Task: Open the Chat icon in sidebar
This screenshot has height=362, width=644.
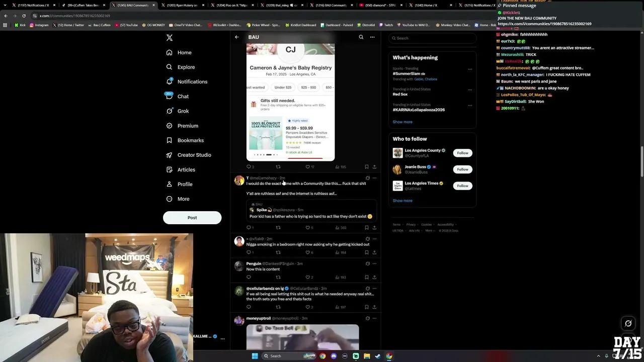Action: [170, 96]
